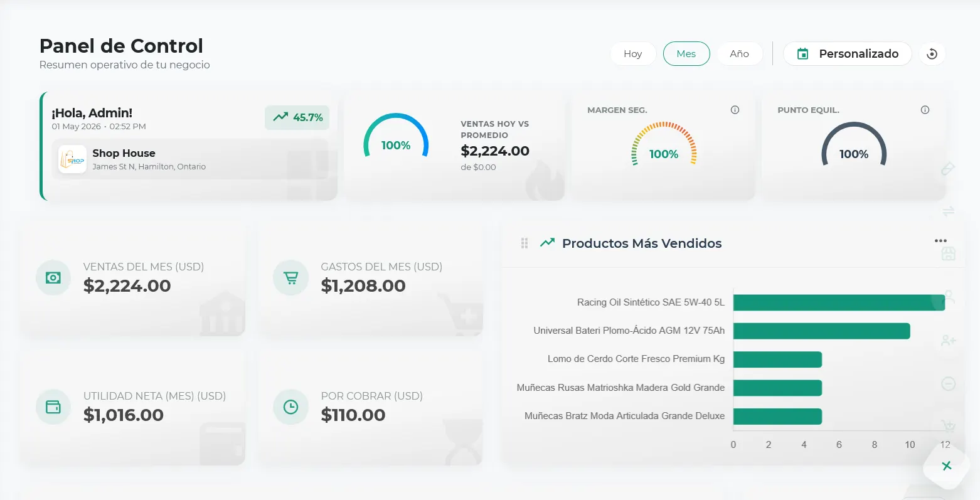The height and width of the screenshot is (500, 980).
Task: Switch to the Año period filter
Action: pos(740,54)
